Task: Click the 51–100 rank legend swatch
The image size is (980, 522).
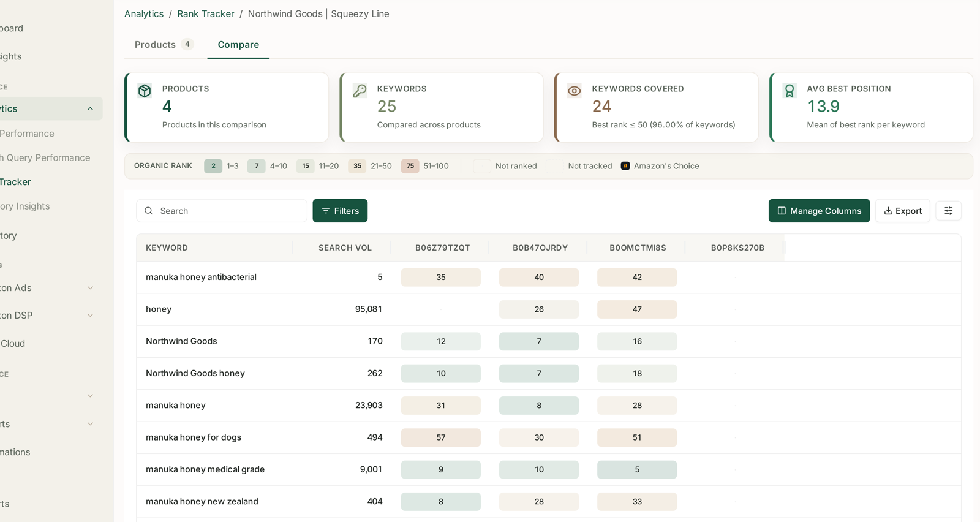Action: point(410,166)
